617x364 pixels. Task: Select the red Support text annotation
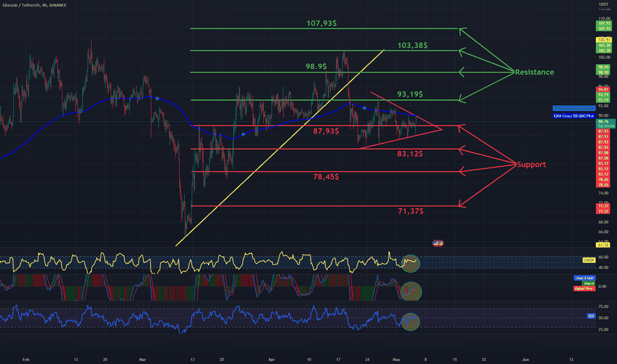[x=531, y=165]
